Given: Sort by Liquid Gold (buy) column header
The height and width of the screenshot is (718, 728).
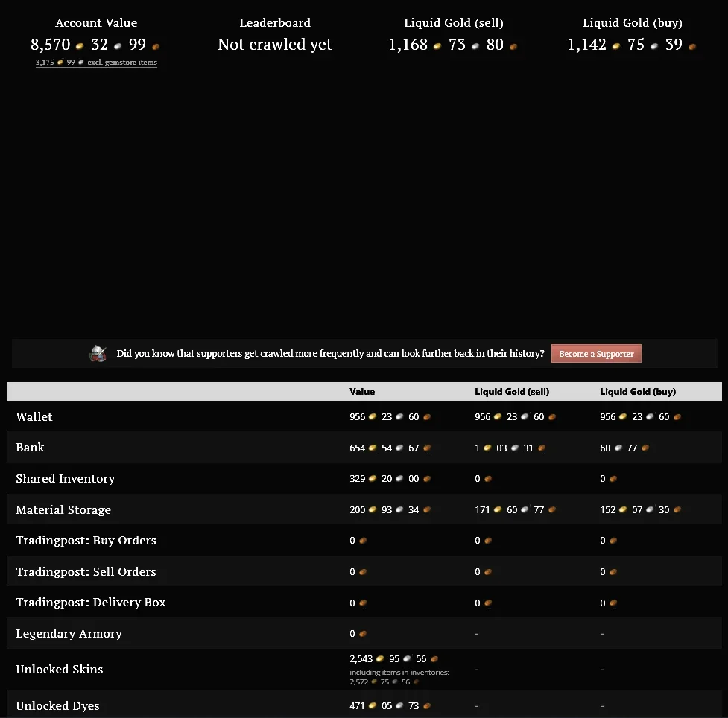Looking at the screenshot, I should (638, 392).
